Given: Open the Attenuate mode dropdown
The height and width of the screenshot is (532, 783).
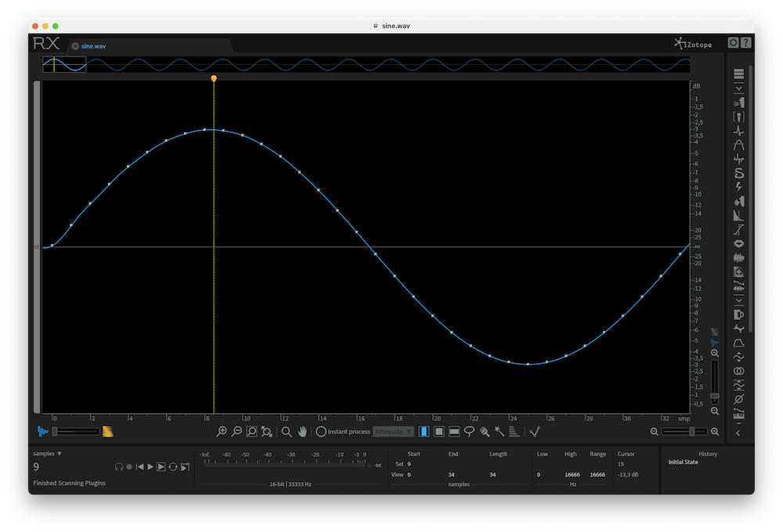Looking at the screenshot, I should pos(394,432).
